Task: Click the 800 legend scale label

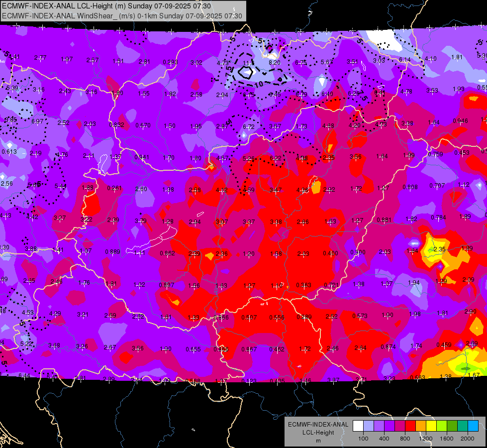Action: tap(405, 439)
